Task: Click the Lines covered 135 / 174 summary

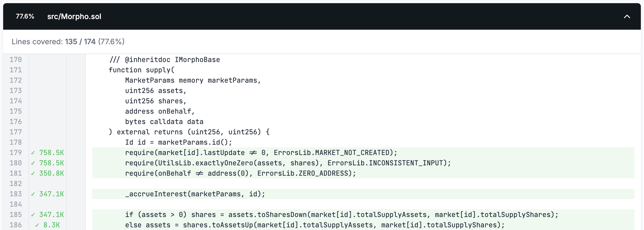Action: tap(68, 42)
